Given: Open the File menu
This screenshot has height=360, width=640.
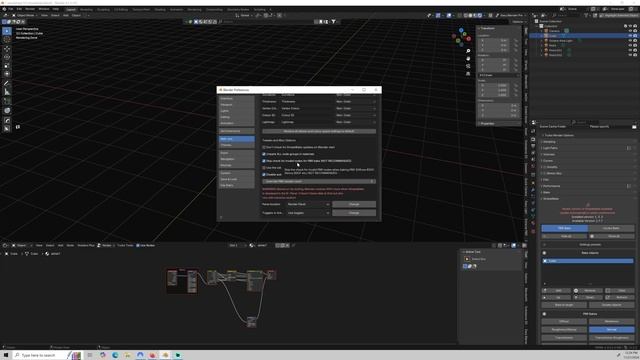Looking at the screenshot, I should [x=11, y=9].
